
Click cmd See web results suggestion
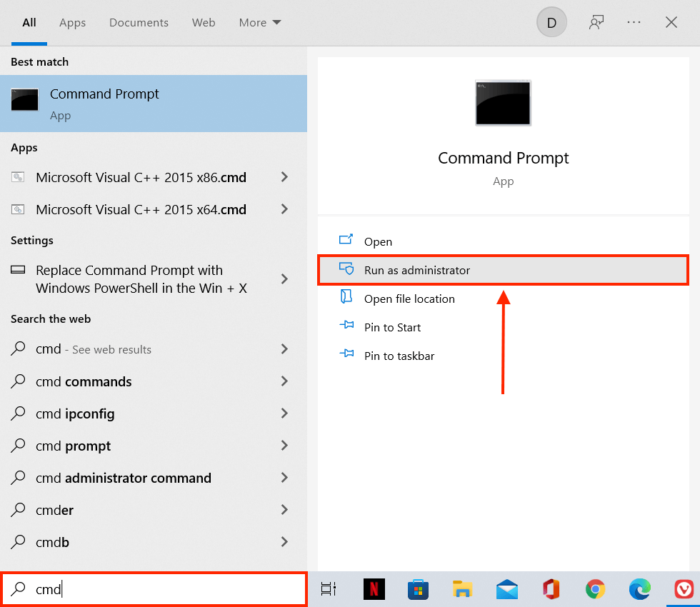[94, 349]
